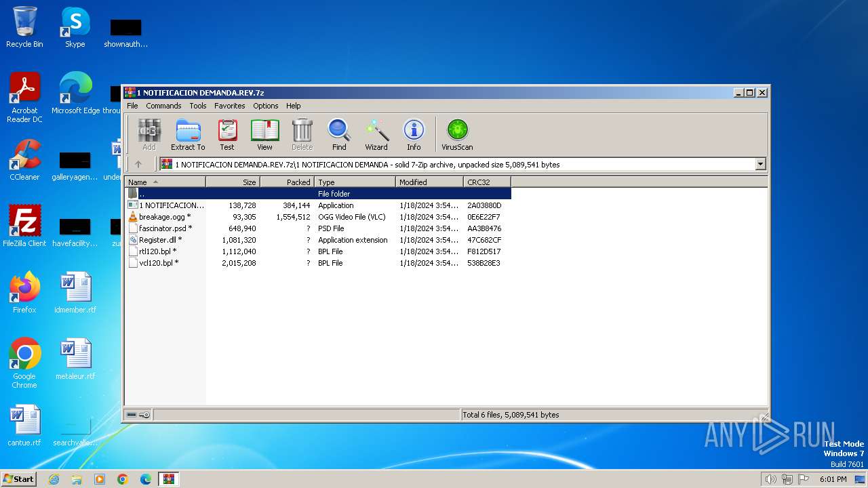This screenshot has width=868, height=488.
Task: Click 'OGG Video File (VLC)' type cell
Action: pos(351,217)
